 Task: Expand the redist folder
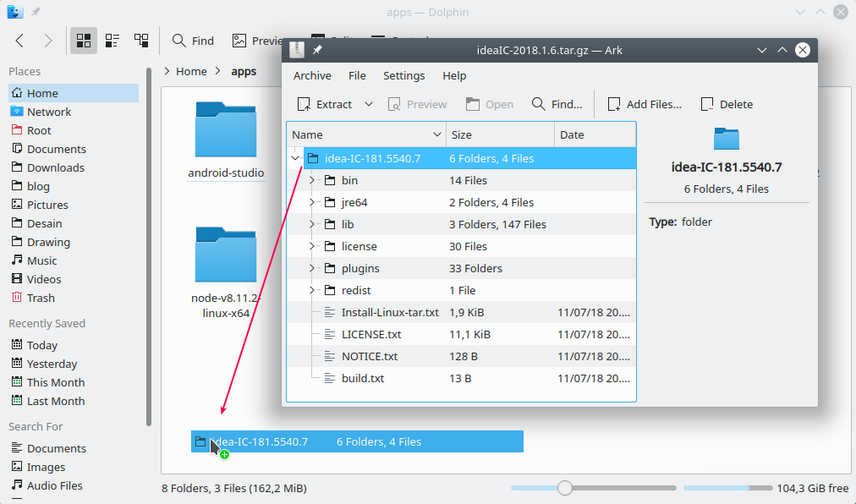pos(312,290)
